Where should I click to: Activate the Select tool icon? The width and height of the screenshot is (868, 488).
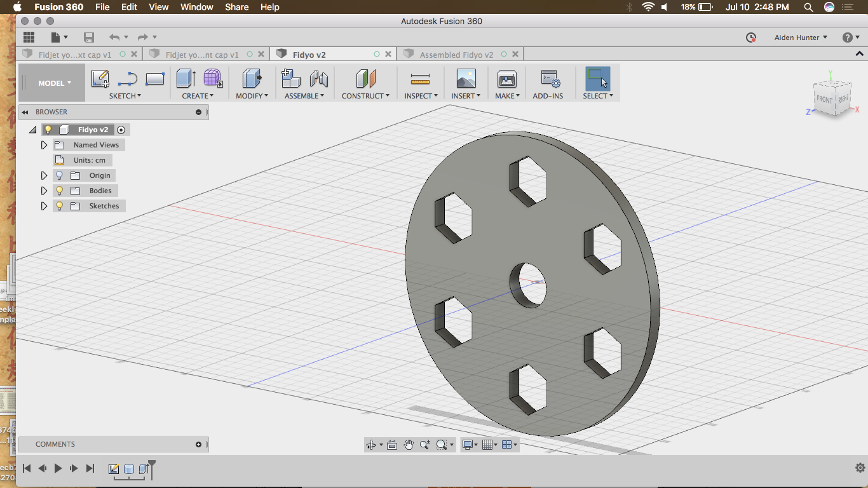(x=598, y=79)
